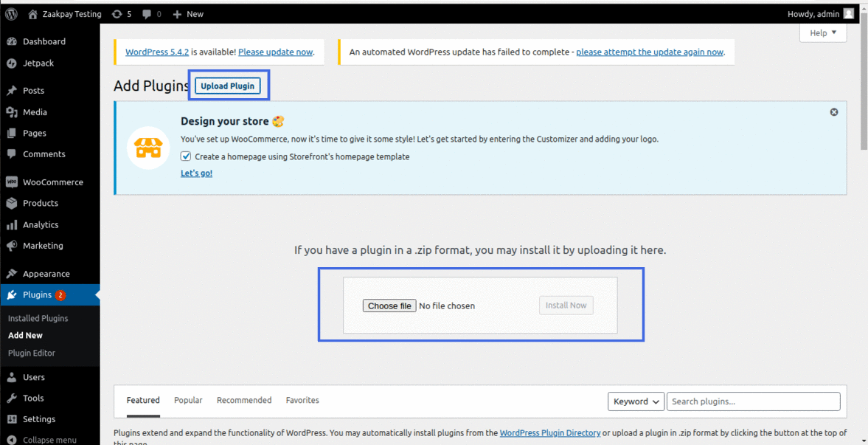This screenshot has height=445, width=868.
Task: Click the Users icon in sidebar
Action: click(12, 377)
